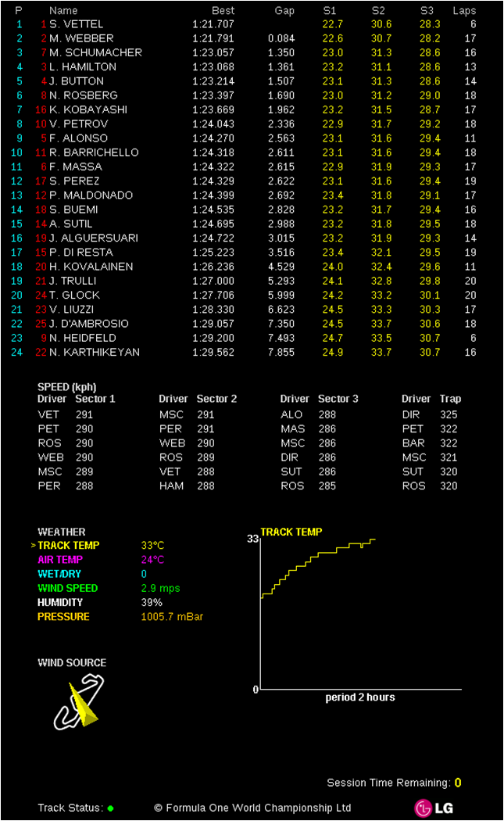Select driver H. KOVALAINEN name
The height and width of the screenshot is (821, 504).
click(x=91, y=267)
